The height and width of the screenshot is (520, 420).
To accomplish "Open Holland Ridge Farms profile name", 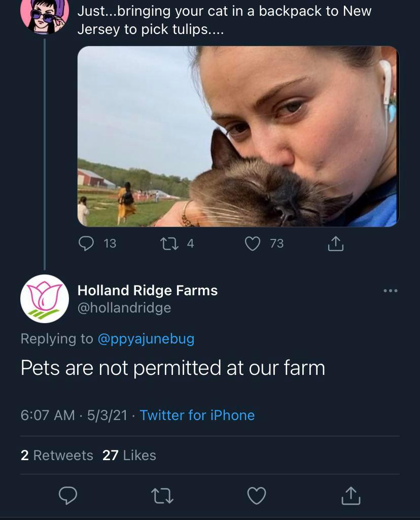I will point(147,291).
